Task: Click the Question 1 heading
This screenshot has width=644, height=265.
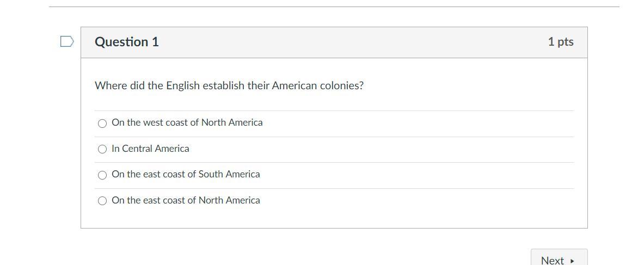Action: tap(127, 42)
